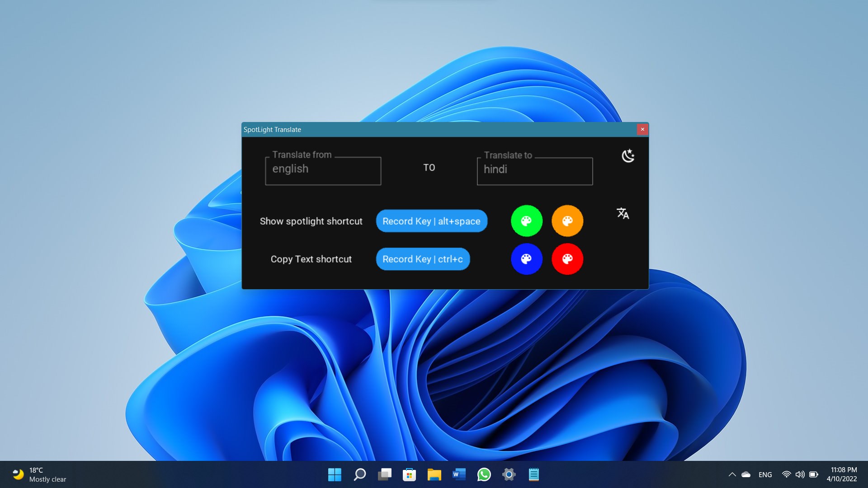Click the SpotLight Translate title bar text
Screen dimensions: 868x488
(x=272, y=130)
